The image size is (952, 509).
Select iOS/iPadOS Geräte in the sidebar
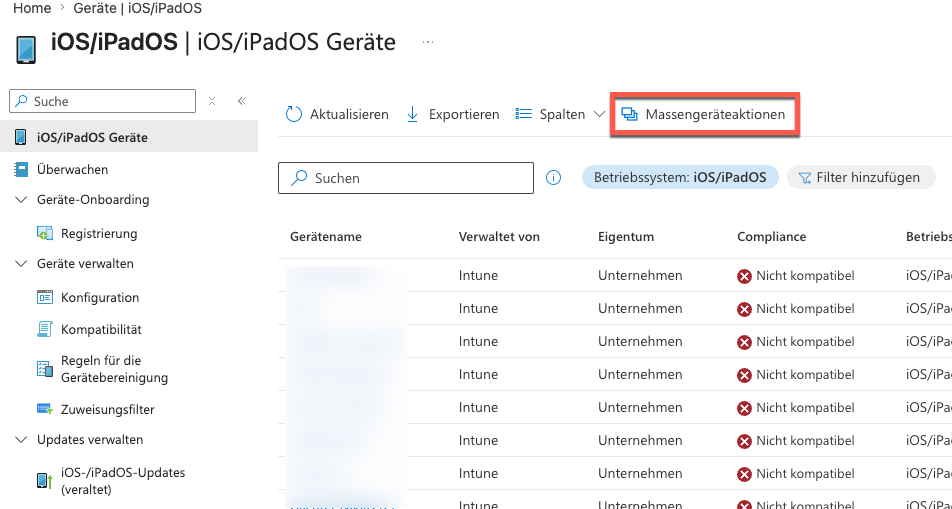tap(129, 137)
